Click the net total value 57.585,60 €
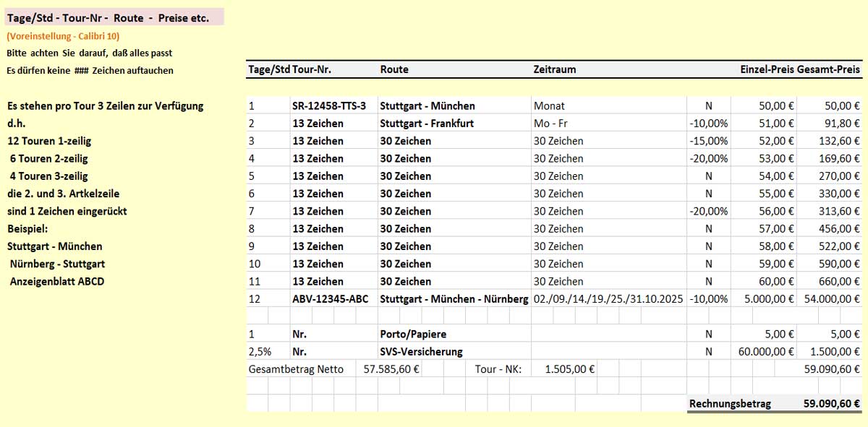 point(389,369)
